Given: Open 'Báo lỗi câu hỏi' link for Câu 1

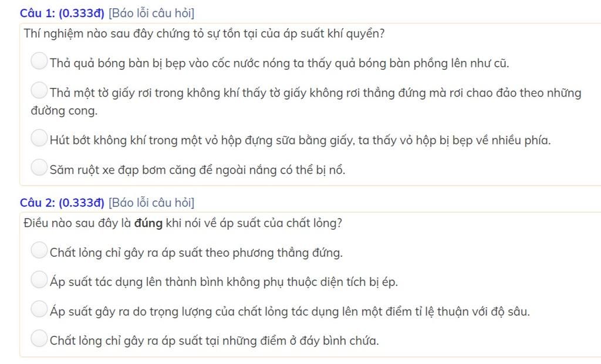Looking at the screenshot, I should [x=151, y=13].
